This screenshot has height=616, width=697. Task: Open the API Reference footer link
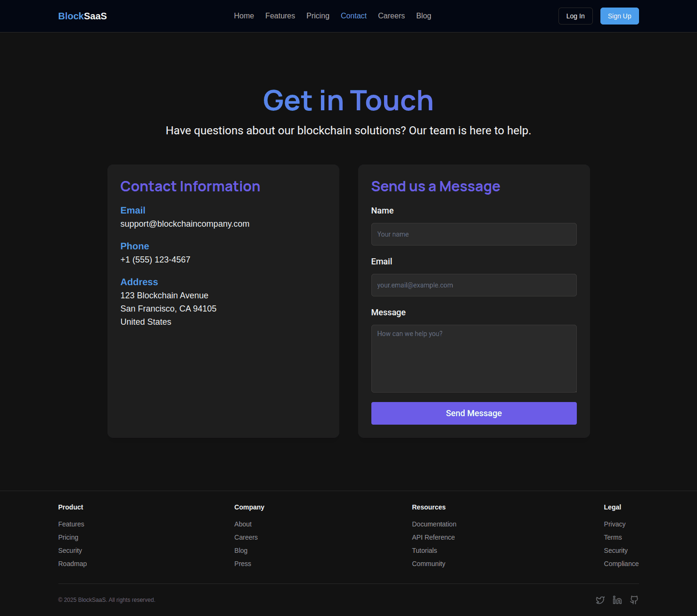[433, 537]
